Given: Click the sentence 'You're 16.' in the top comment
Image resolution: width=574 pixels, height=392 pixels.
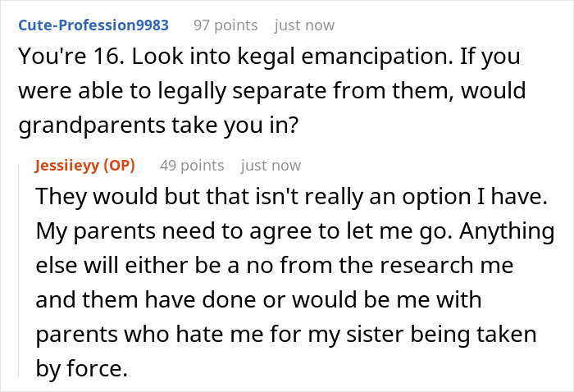Looking at the screenshot, I should tap(71, 57).
